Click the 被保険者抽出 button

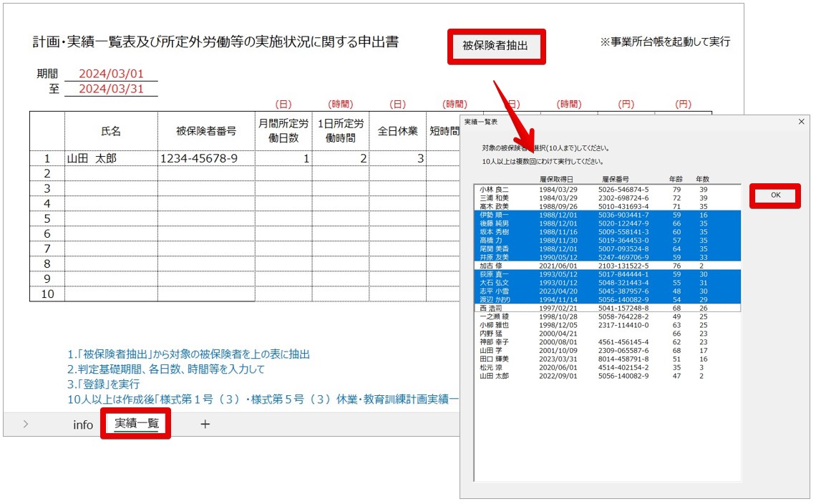pyautogui.click(x=496, y=46)
